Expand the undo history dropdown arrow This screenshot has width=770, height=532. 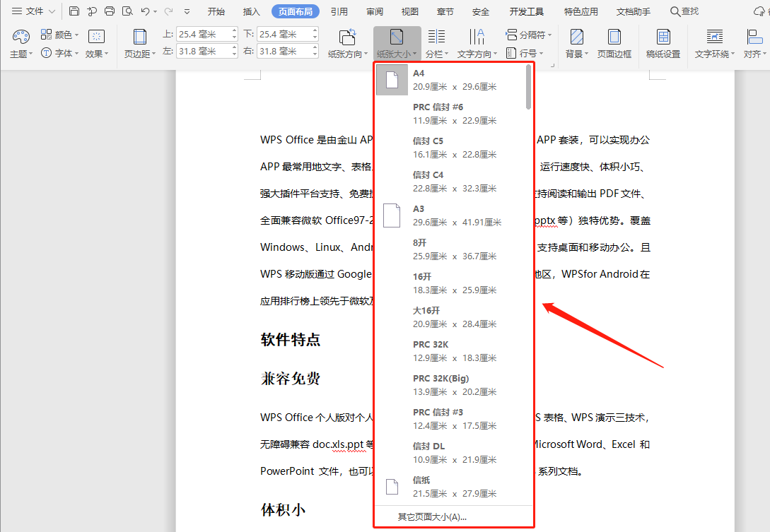(x=155, y=11)
